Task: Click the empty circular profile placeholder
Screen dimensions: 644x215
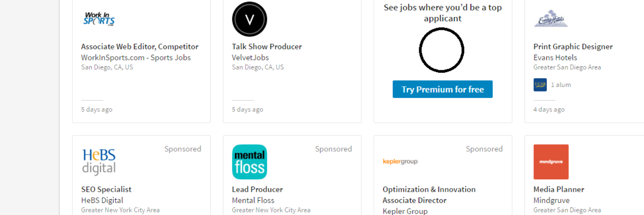Action: (441, 50)
